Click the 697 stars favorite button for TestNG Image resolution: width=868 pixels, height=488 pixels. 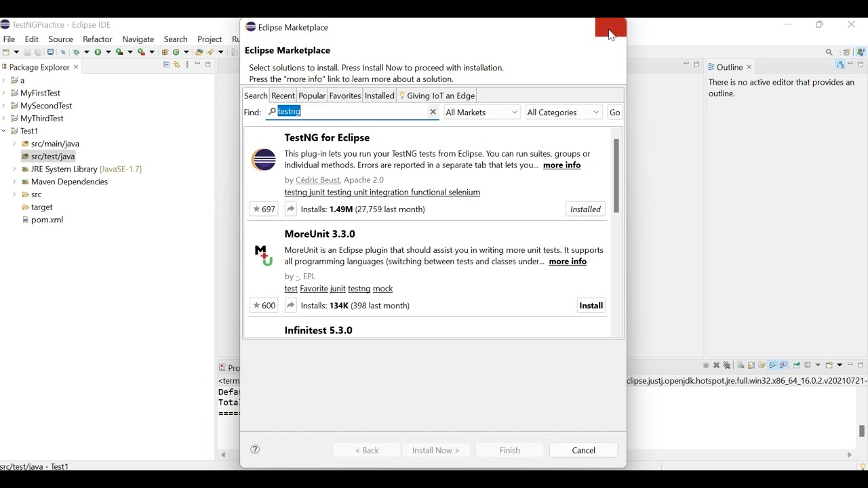[x=264, y=209]
